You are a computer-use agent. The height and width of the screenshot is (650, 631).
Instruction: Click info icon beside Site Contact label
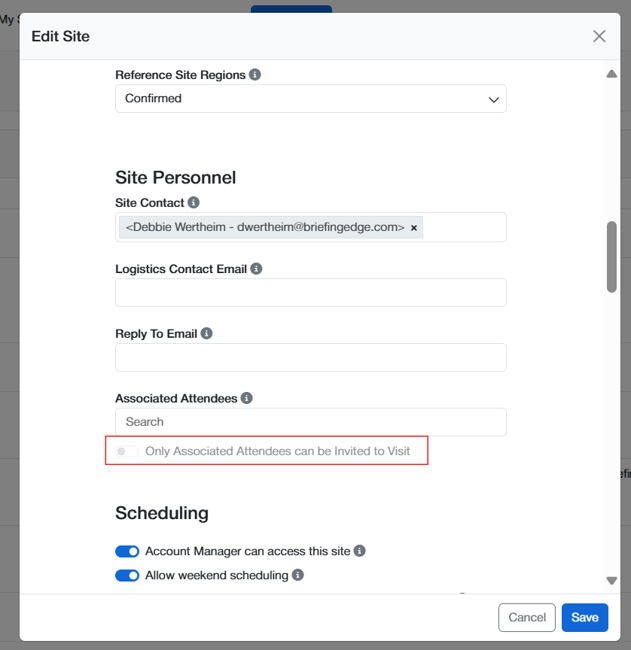[x=193, y=203]
